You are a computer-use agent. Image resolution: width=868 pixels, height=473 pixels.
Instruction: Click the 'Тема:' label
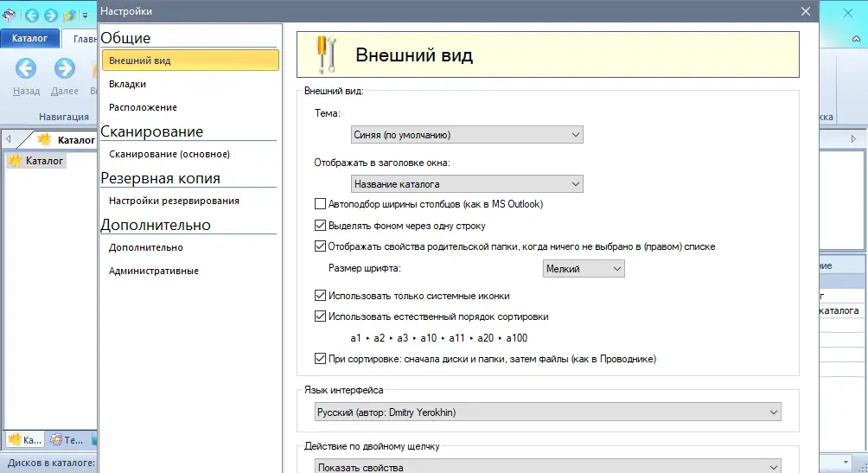327,113
